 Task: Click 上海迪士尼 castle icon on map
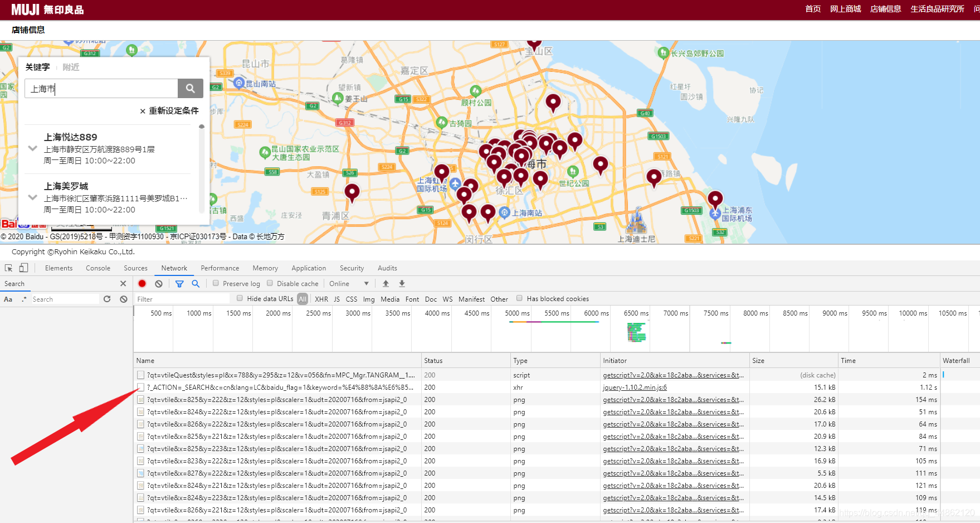click(x=637, y=220)
